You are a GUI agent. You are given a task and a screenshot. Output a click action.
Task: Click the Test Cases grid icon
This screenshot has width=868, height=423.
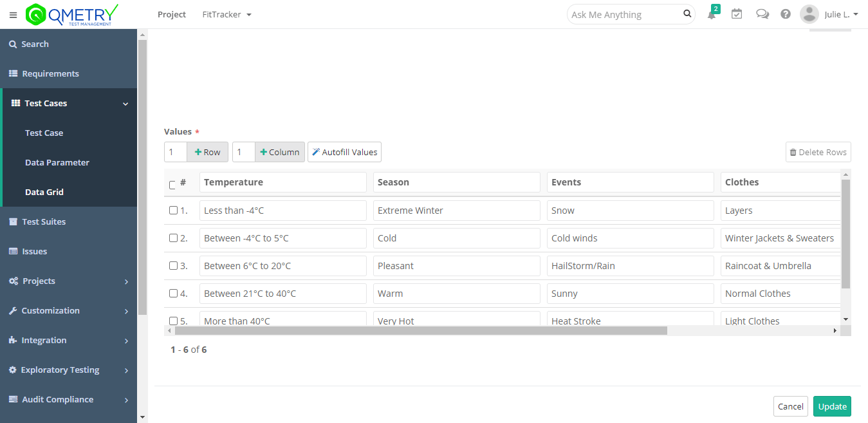coord(16,103)
